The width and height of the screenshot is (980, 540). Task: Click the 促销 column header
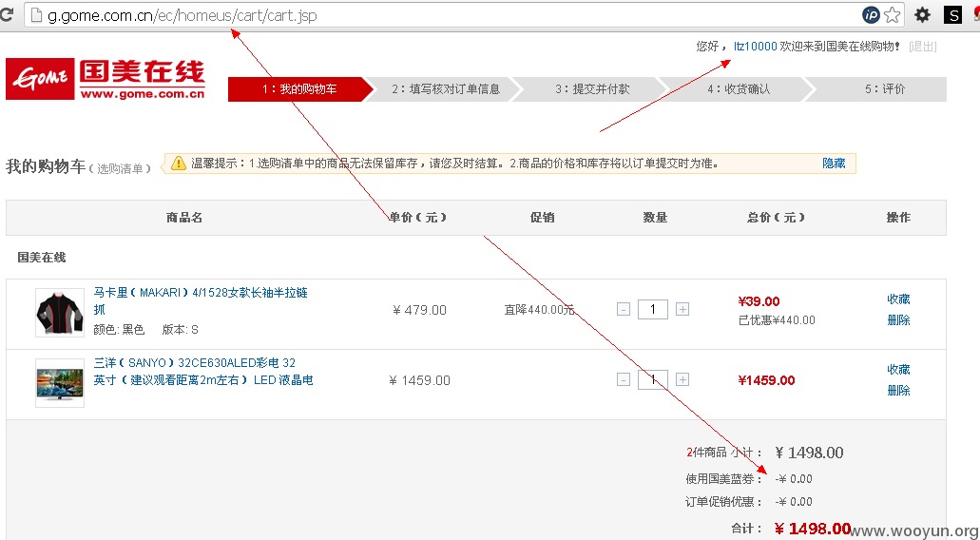(542, 218)
